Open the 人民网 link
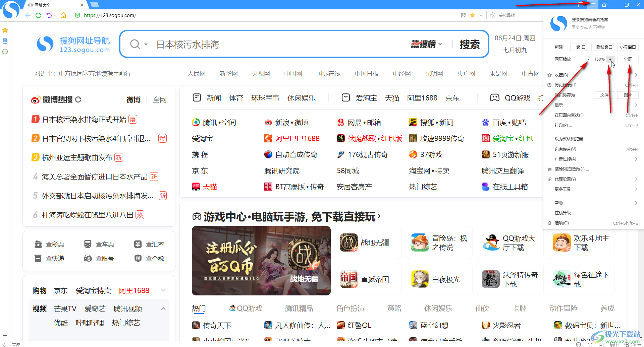 (196, 74)
